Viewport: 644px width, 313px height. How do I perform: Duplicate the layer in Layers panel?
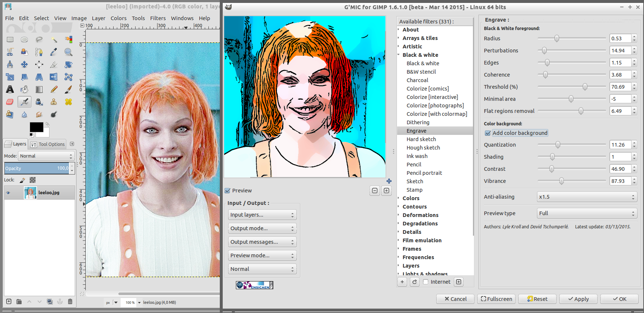(49, 302)
